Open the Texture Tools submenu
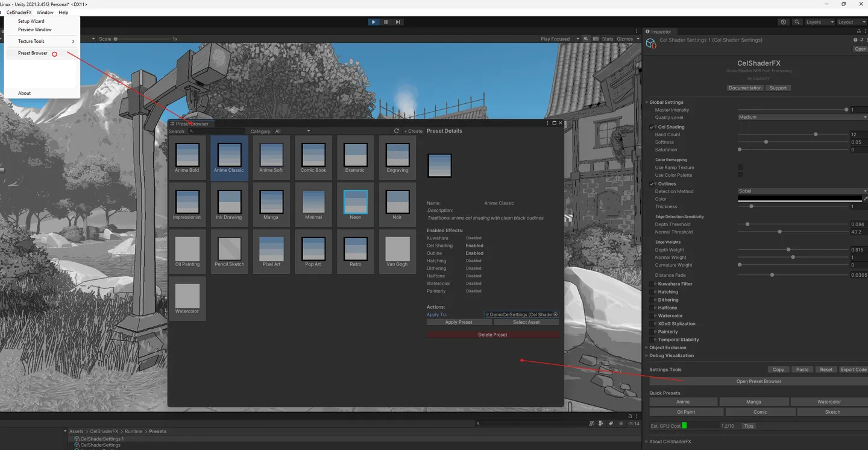This screenshot has height=450, width=868. [x=42, y=41]
